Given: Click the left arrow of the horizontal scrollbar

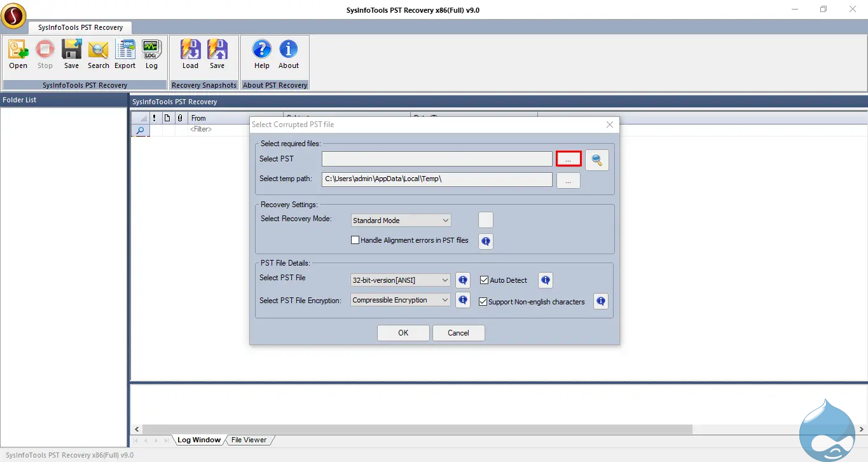Looking at the screenshot, I should click(x=136, y=430).
